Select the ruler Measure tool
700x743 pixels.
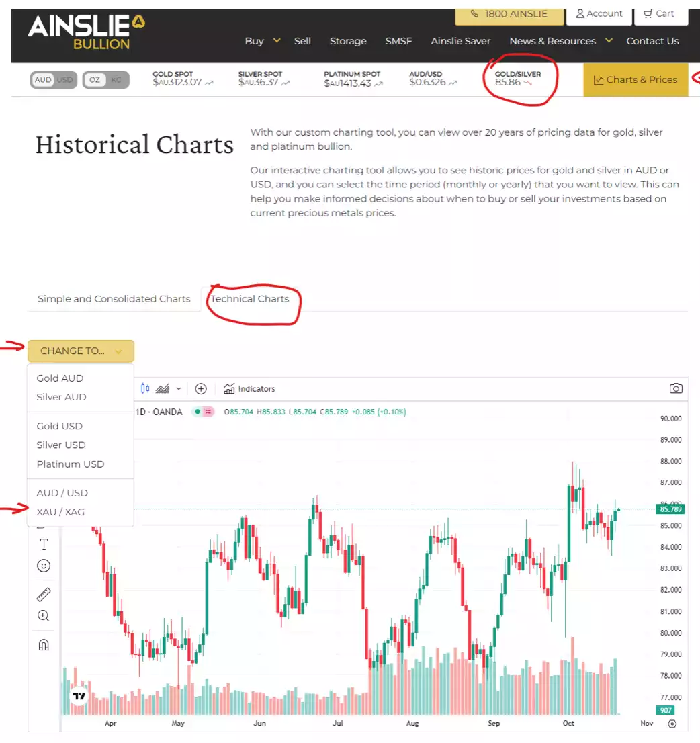[x=44, y=594]
